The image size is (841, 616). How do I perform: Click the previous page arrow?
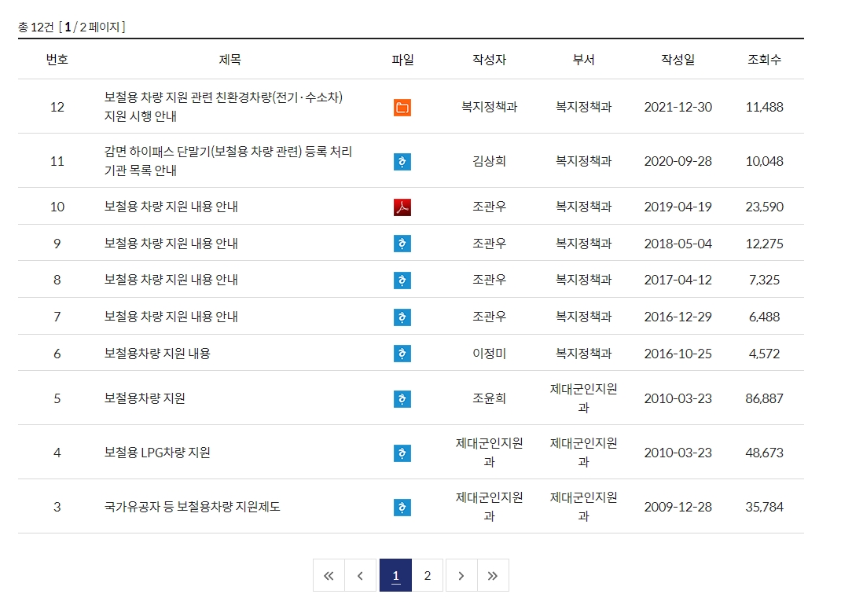coord(361,575)
